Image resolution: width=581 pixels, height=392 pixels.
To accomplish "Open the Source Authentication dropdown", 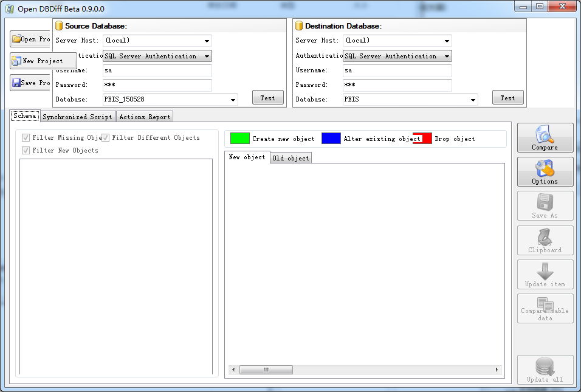I will tap(207, 55).
